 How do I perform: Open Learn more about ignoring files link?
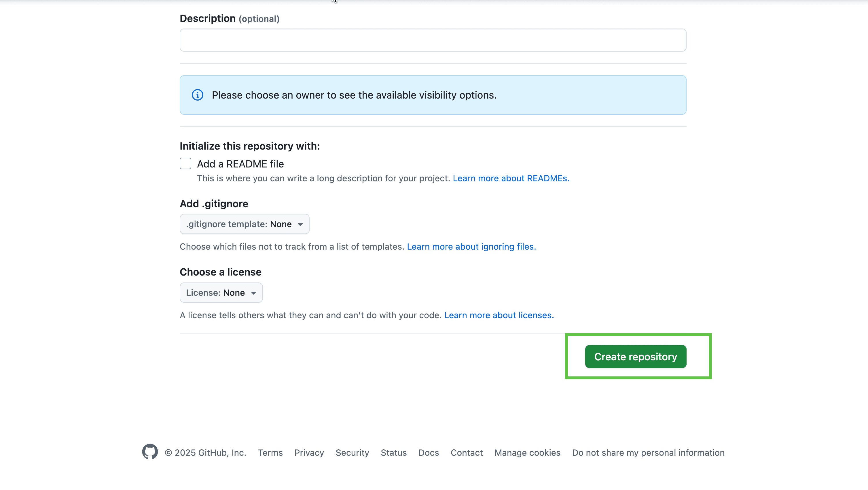(x=471, y=247)
